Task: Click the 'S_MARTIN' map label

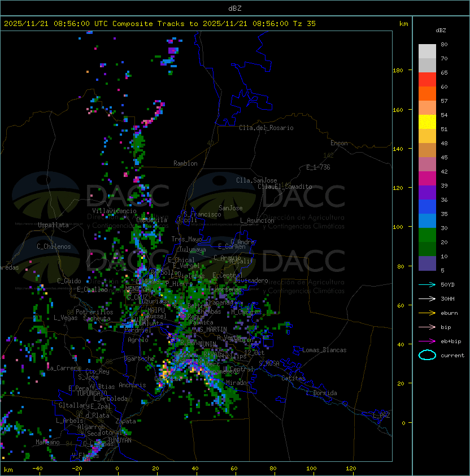Action: point(213,330)
